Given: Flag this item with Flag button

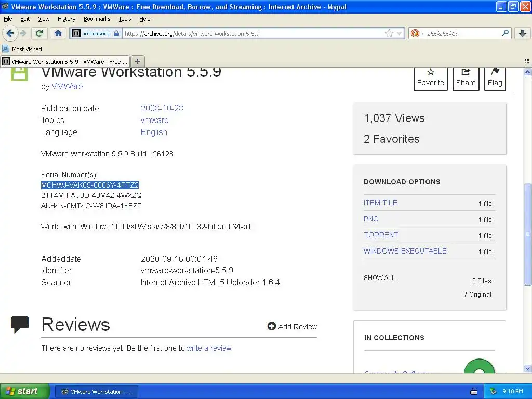Looking at the screenshot, I should click(495, 78).
